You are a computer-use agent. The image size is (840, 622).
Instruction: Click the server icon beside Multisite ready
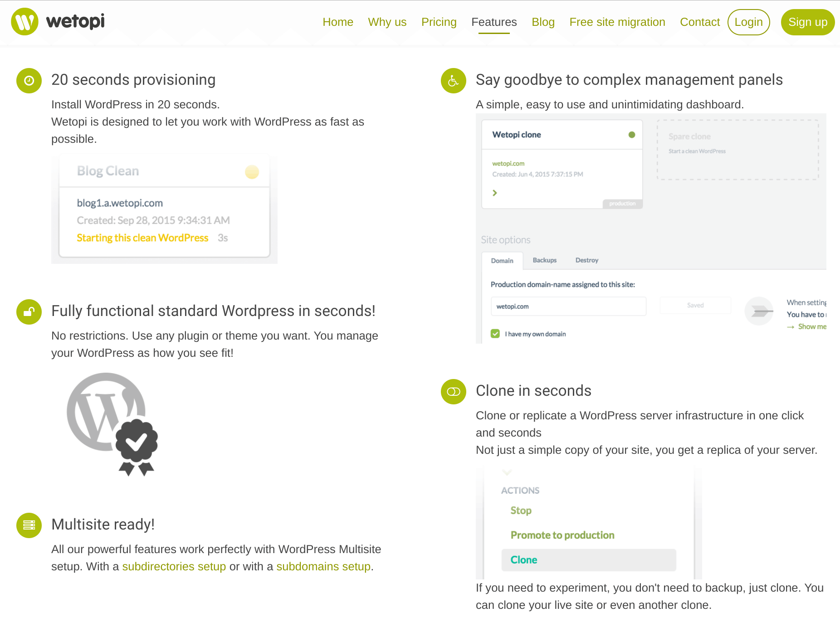pos(29,525)
